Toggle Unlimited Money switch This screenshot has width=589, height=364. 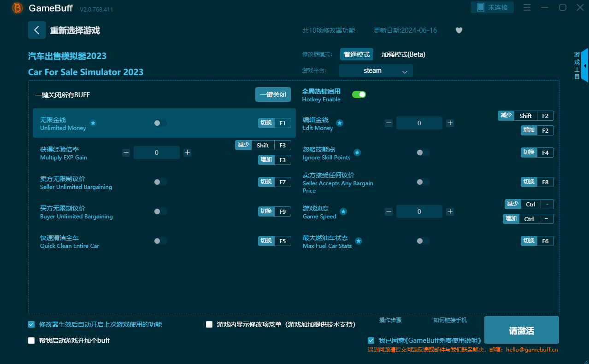160,123
